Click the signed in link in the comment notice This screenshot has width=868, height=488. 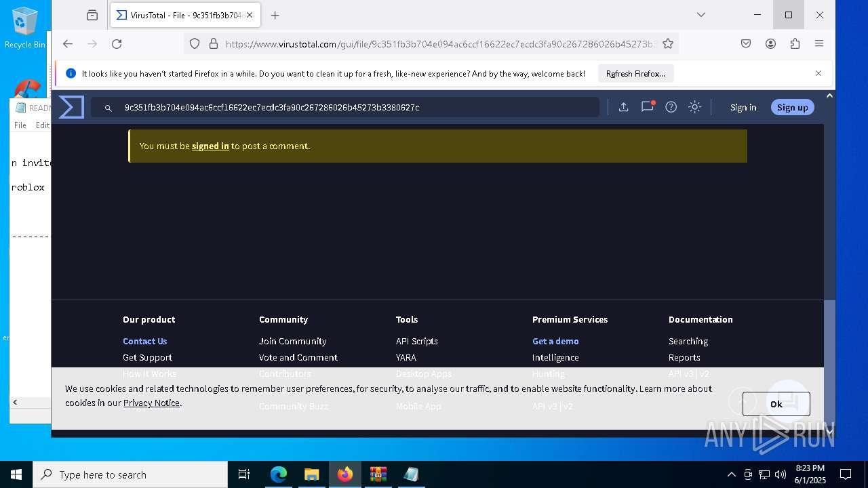210,146
